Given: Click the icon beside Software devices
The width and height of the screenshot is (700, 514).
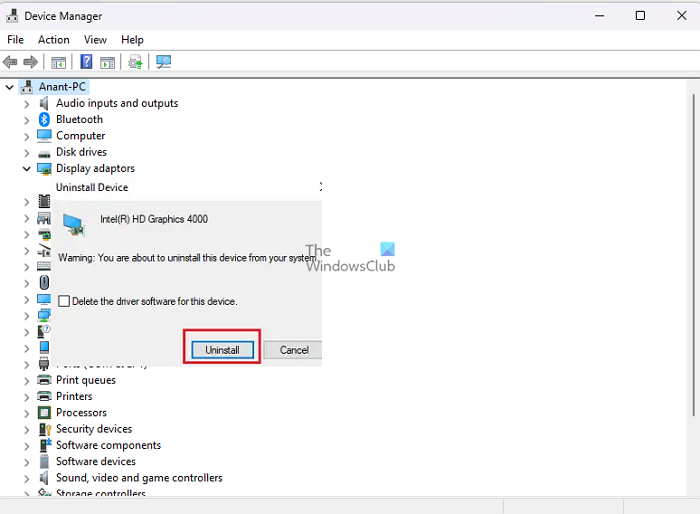Looking at the screenshot, I should (44, 461).
